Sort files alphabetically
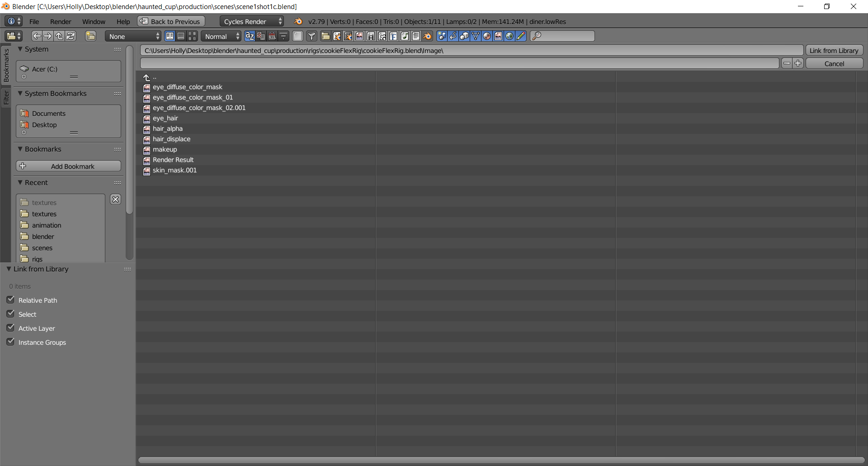Image resolution: width=868 pixels, height=466 pixels. tap(250, 36)
